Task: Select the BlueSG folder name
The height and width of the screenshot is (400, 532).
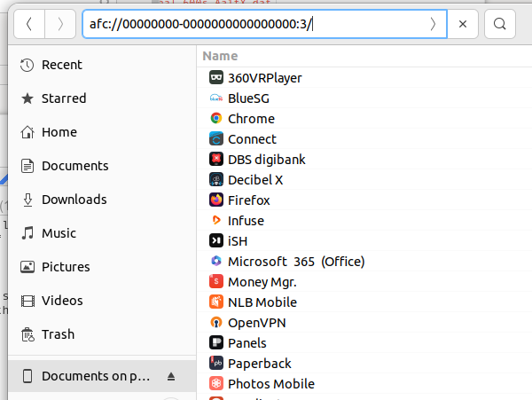Action: (248, 98)
